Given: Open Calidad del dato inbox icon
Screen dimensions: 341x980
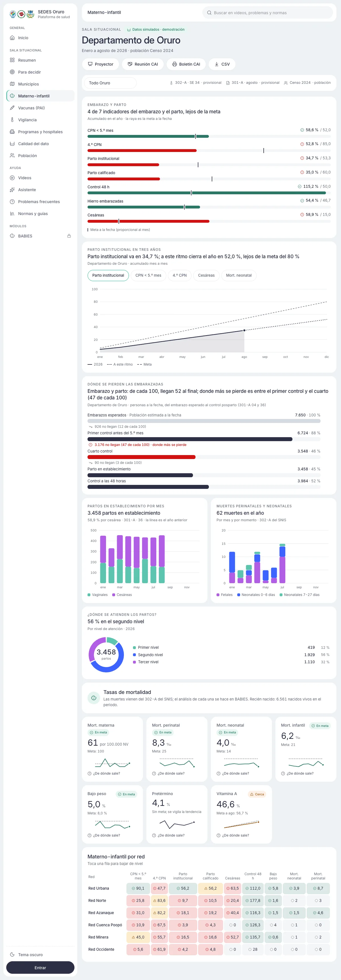Looking at the screenshot, I should pyautogui.click(x=12, y=144).
